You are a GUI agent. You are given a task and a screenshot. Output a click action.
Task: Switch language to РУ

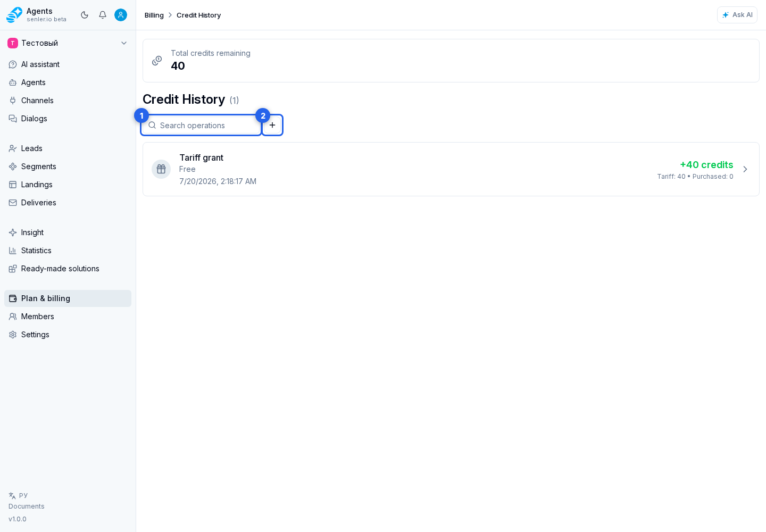(x=18, y=495)
